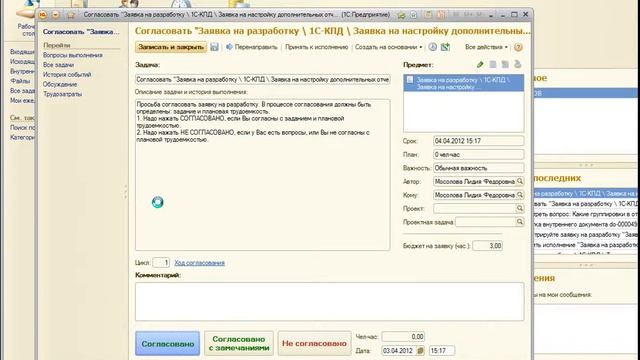Screen dimensions: 640x360
Task: Click Принять к исполнению
Action: coord(316,47)
